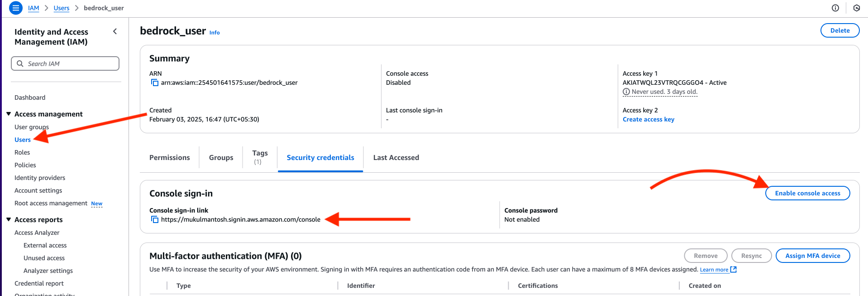The image size is (868, 296).
Task: Open the hamburger navigation menu icon
Action: click(15, 8)
